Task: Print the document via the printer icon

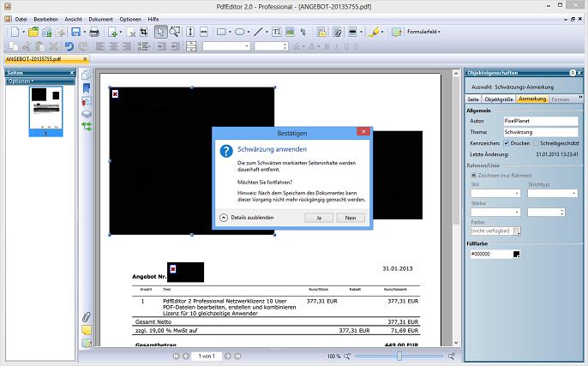Action: (x=94, y=33)
